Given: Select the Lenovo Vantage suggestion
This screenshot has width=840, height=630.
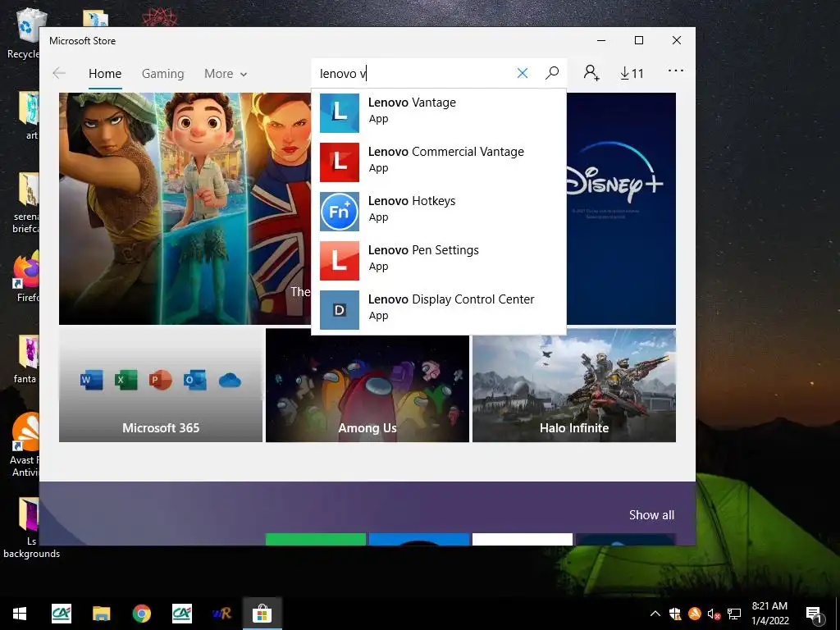Looking at the screenshot, I should coord(439,113).
